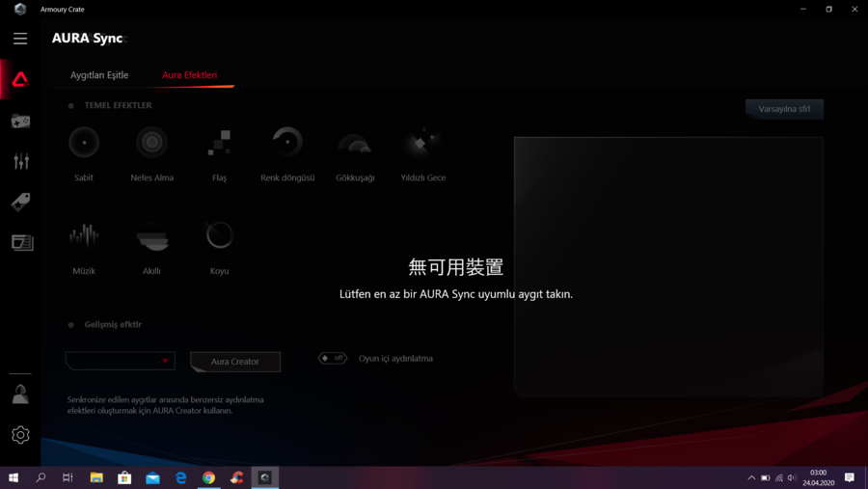
Task: Open the deals tag sidebar icon
Action: pyautogui.click(x=21, y=203)
